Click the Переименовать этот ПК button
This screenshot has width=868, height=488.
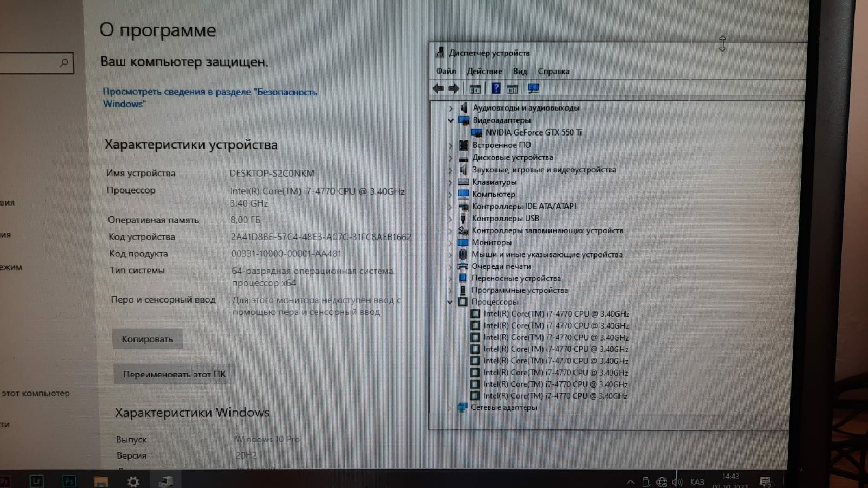point(174,374)
